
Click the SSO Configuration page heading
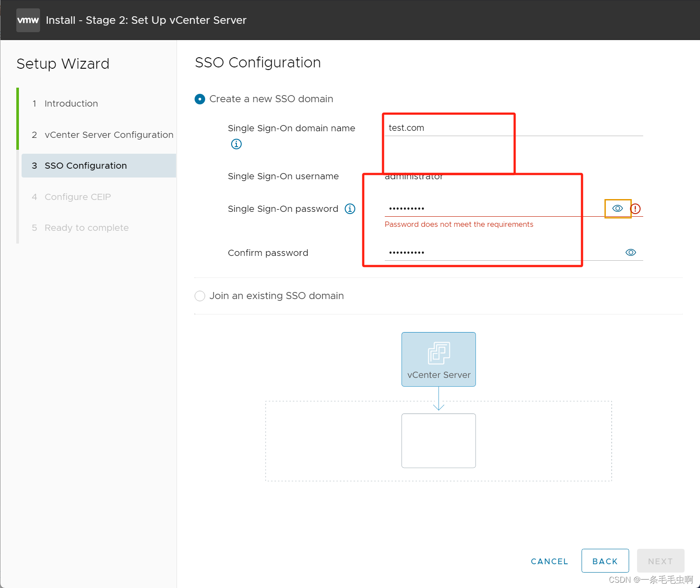point(258,63)
